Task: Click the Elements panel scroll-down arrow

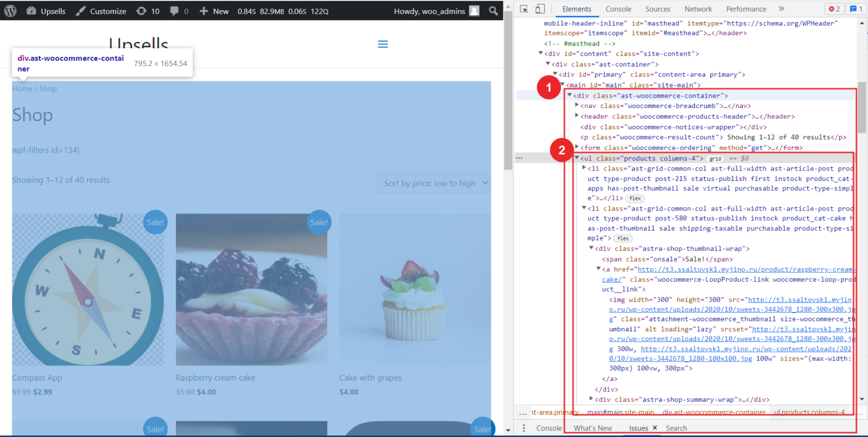Action: [x=862, y=399]
